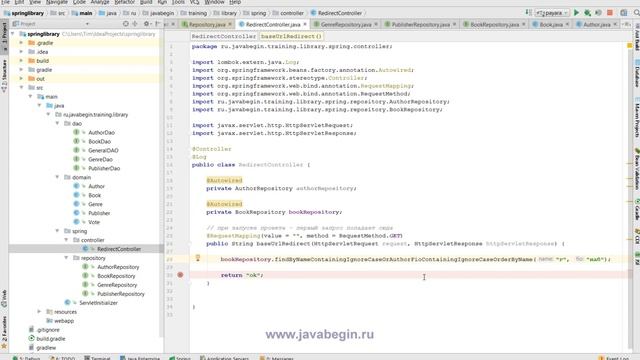Image resolution: width=640 pixels, height=360 pixels.
Task: Expand the resources folder
Action: coord(40,311)
